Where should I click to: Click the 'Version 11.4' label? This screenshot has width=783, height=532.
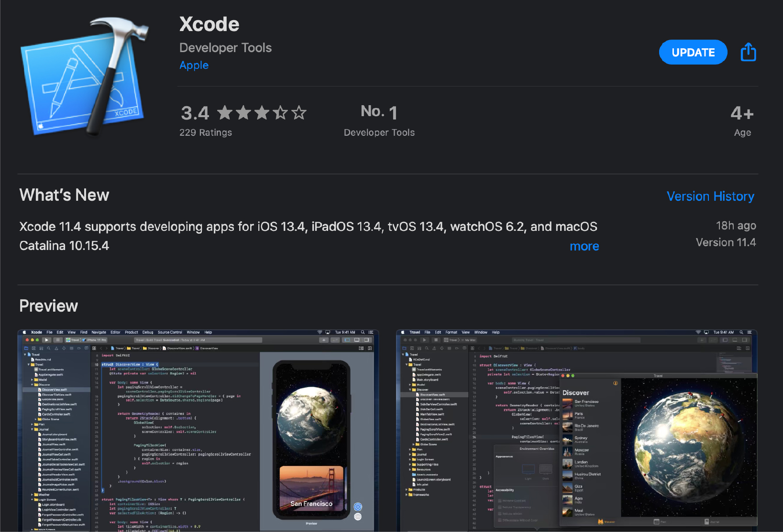(x=726, y=242)
